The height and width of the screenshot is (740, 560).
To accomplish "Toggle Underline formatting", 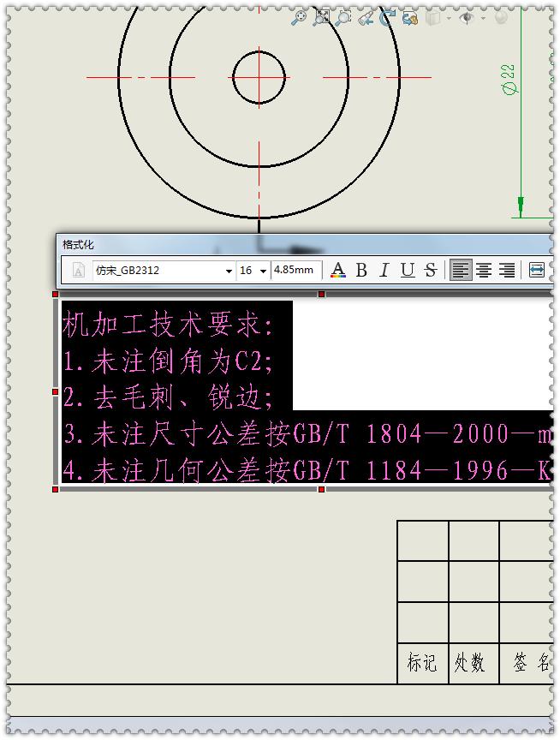I will (407, 271).
